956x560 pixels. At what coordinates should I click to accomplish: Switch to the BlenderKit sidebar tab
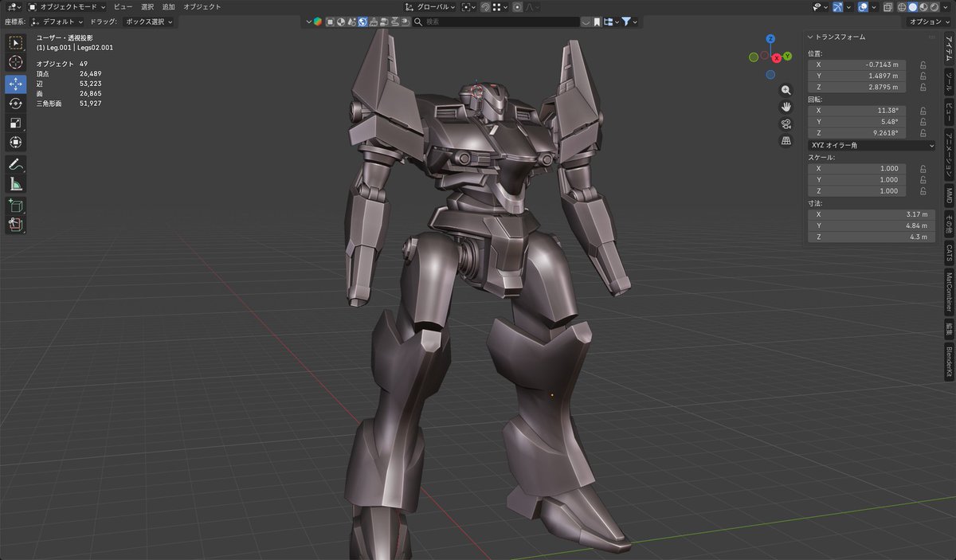click(x=949, y=363)
